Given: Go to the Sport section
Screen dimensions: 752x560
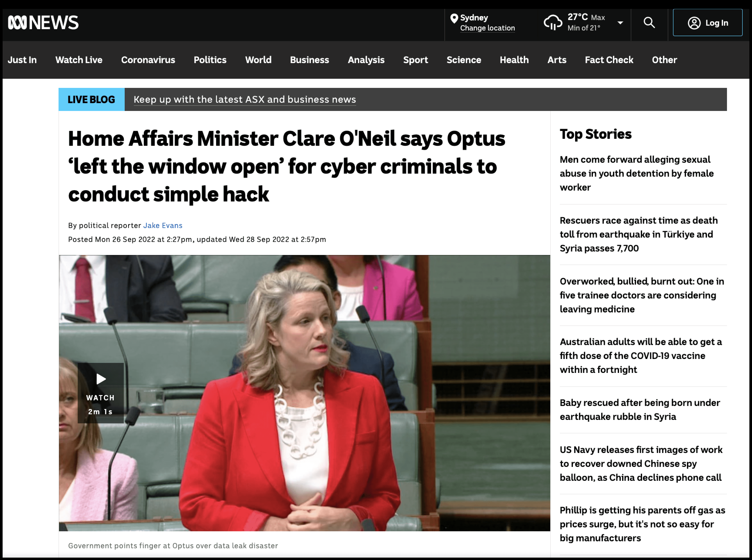Looking at the screenshot, I should coord(415,60).
